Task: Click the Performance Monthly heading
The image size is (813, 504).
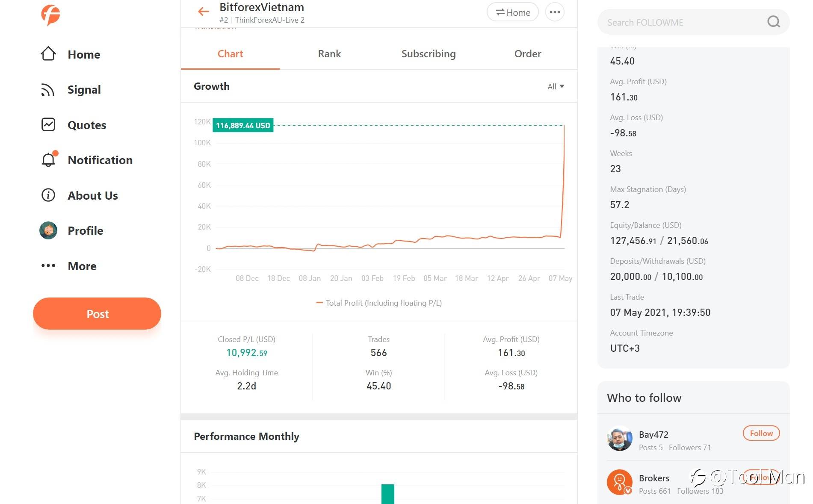Action: tap(246, 436)
